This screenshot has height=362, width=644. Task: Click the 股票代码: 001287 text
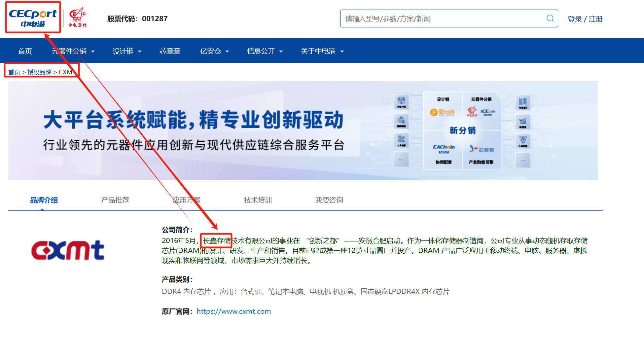[137, 19]
